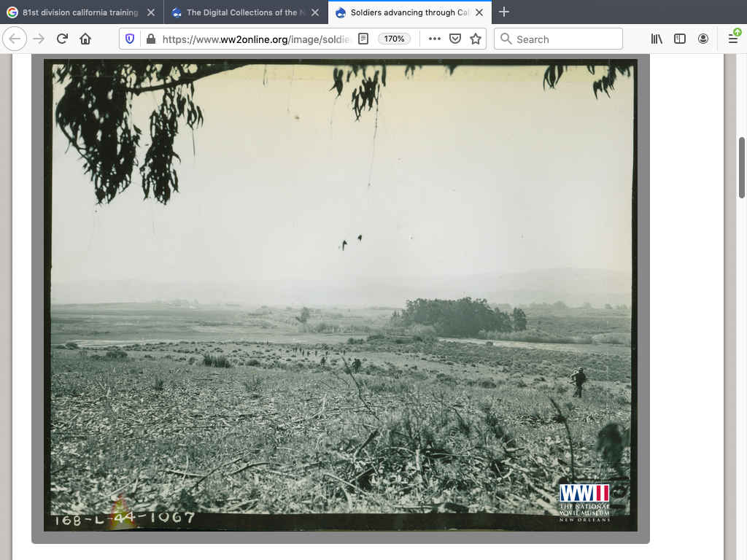The image size is (747, 560).
Task: Open the Library history and bookmarks menu
Action: coord(657,39)
